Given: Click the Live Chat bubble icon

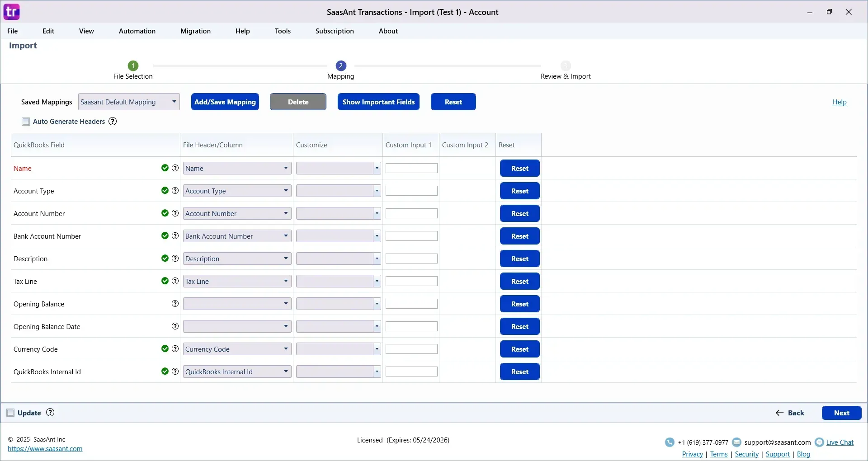Looking at the screenshot, I should pyautogui.click(x=819, y=442).
